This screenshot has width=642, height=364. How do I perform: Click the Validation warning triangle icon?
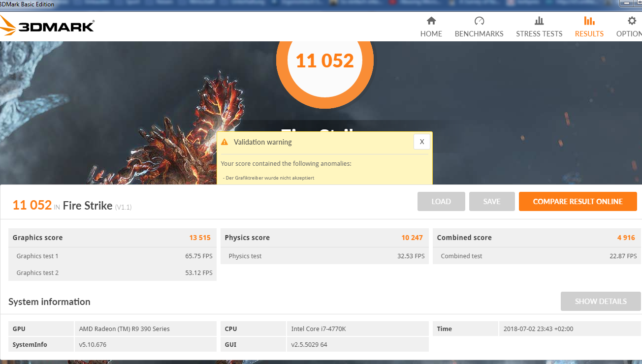[225, 142]
